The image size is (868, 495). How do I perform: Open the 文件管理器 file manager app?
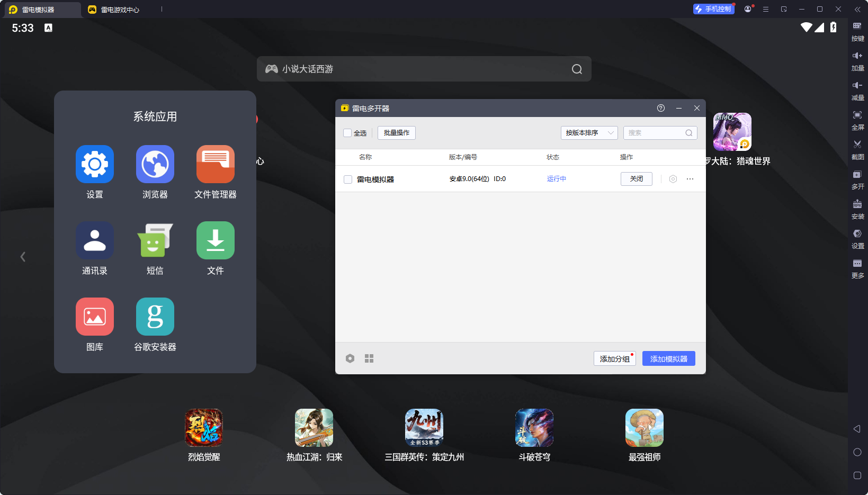point(215,164)
